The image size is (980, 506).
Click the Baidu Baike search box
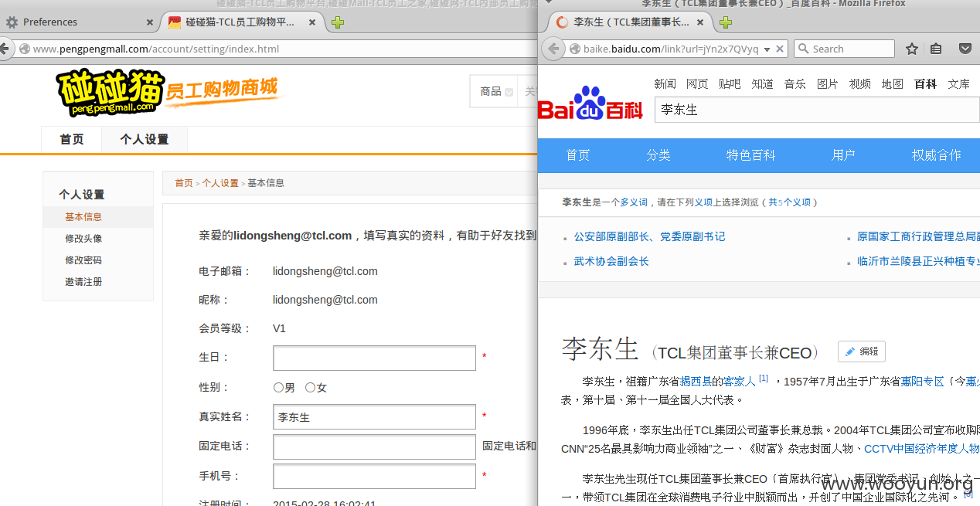coord(817,110)
